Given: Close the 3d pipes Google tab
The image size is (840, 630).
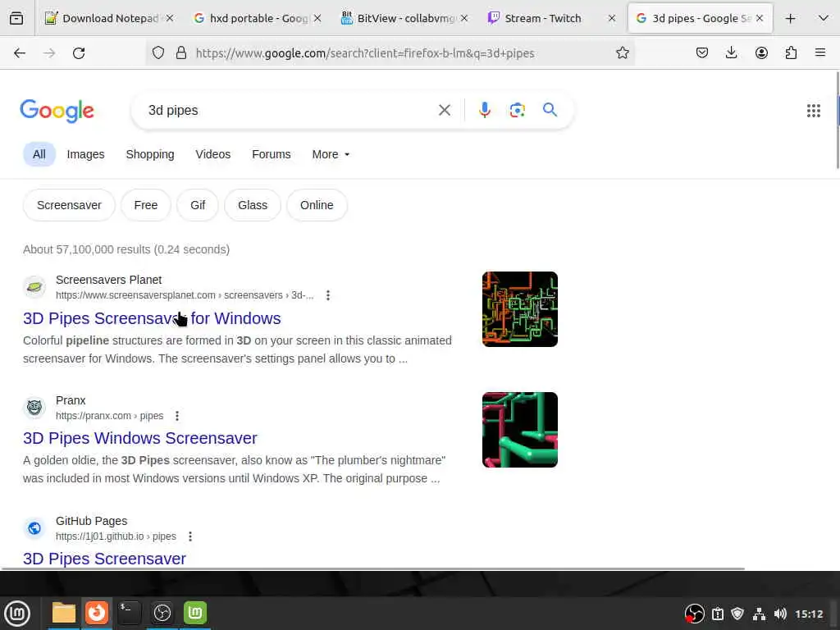Looking at the screenshot, I should [x=760, y=18].
